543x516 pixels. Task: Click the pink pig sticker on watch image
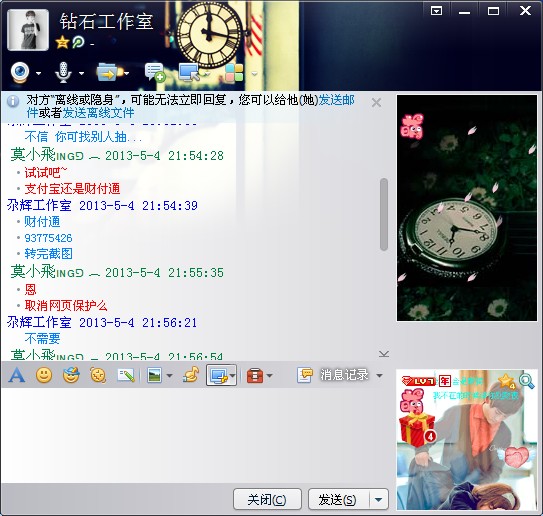412,126
